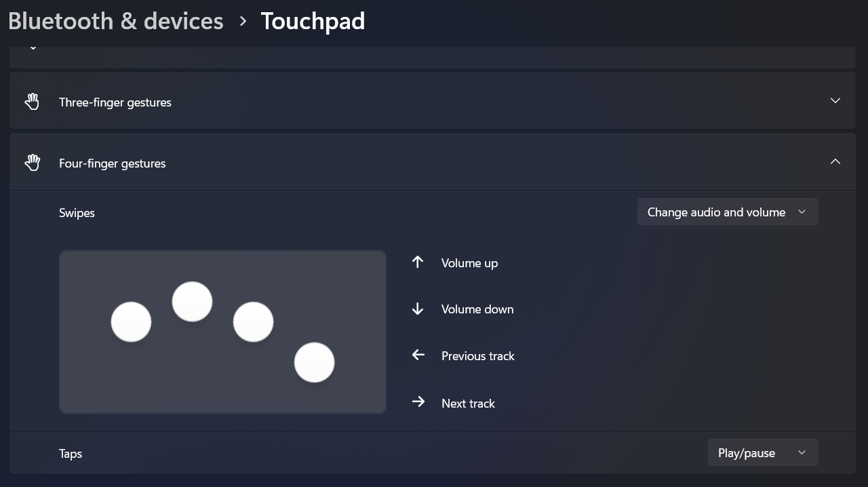Click the Next track text label
The width and height of the screenshot is (868, 487).
coord(468,404)
